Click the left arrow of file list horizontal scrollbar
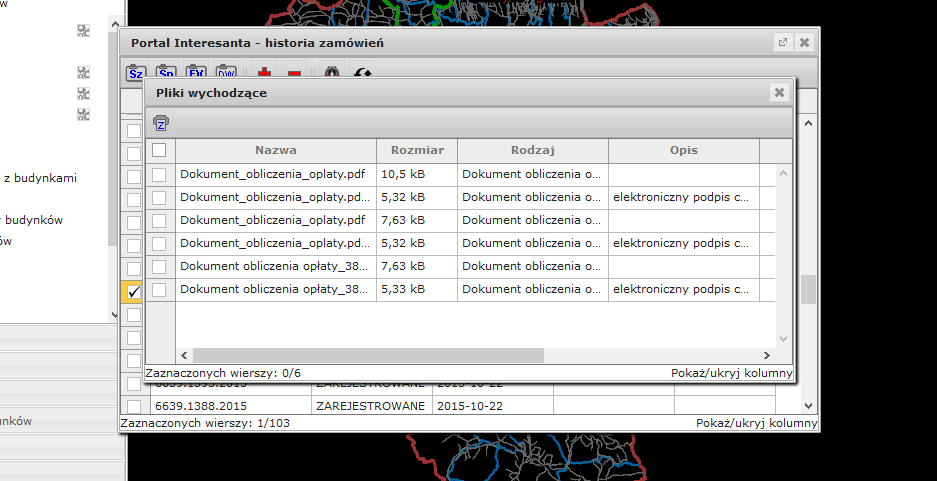937x481 pixels. point(184,355)
